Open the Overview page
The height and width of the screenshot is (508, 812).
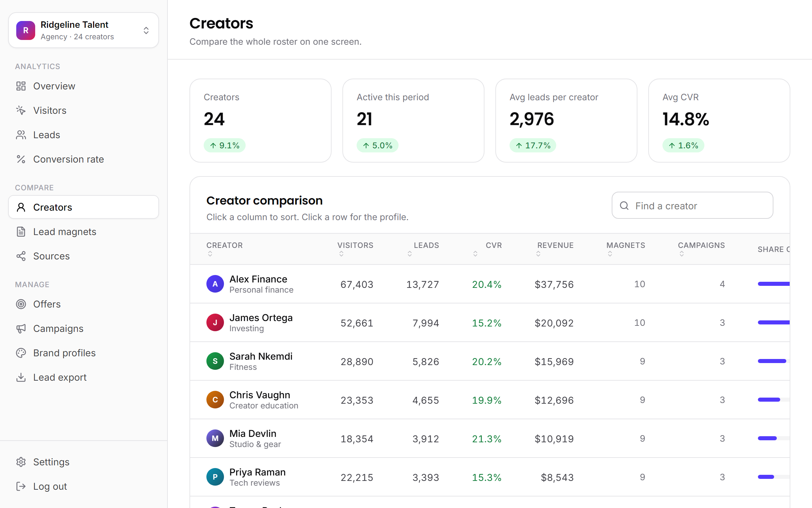tap(84, 86)
